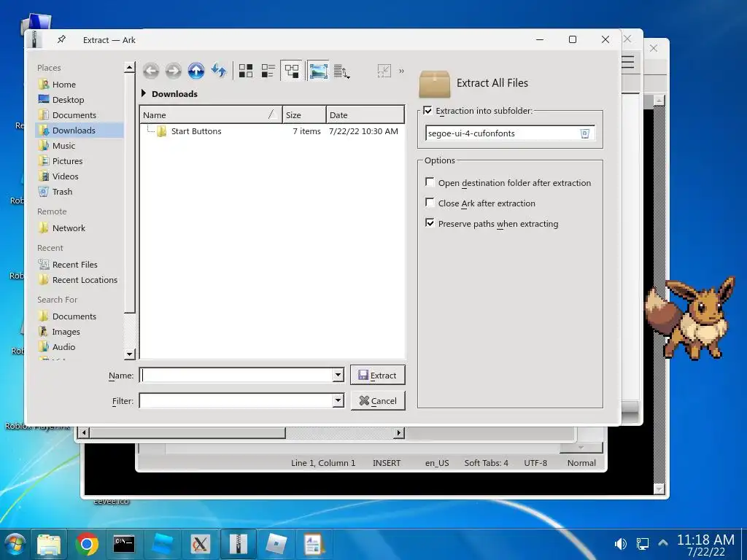Clear the subfolder name field
This screenshot has height=560, width=747.
pyautogui.click(x=585, y=133)
